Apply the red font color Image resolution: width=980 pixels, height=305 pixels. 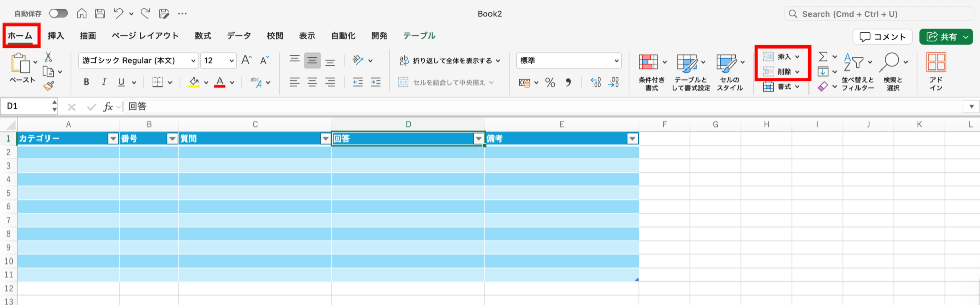pyautogui.click(x=220, y=82)
